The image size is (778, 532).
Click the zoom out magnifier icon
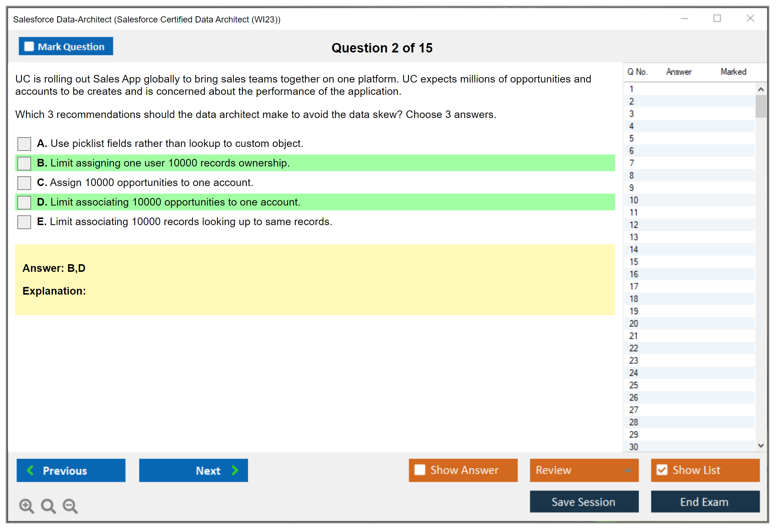[x=70, y=506]
